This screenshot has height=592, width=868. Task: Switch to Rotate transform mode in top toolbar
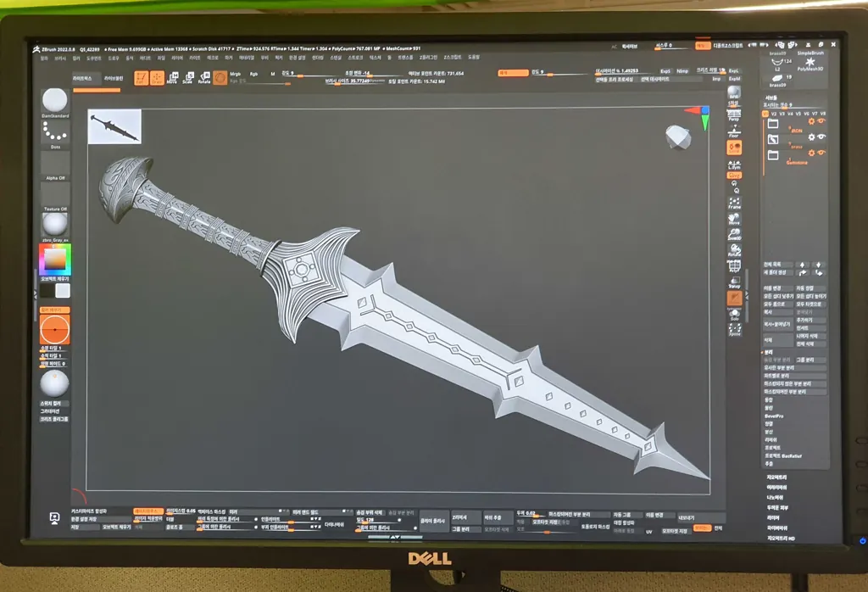[x=204, y=78]
